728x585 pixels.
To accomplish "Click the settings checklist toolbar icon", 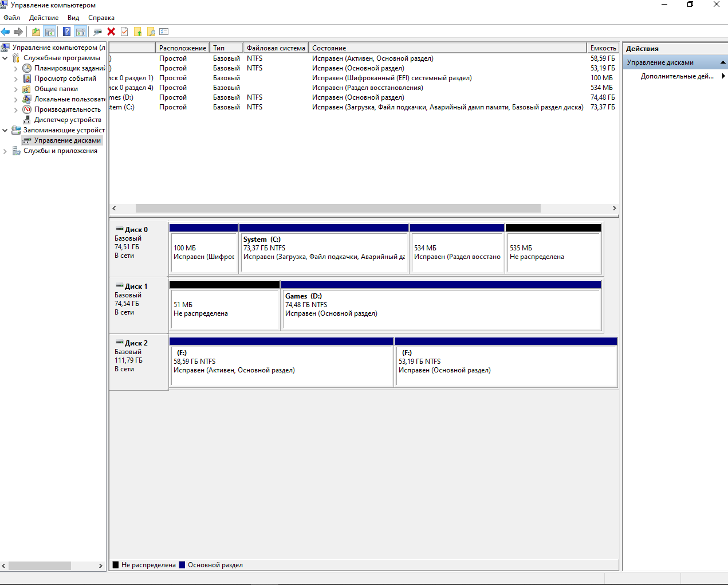I will coord(164,32).
